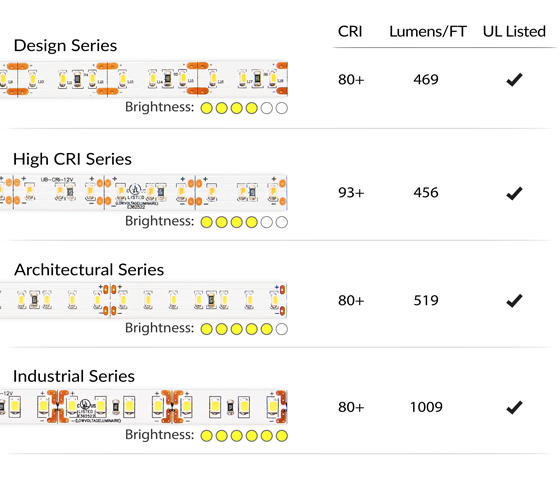The image size is (560, 481).
Task: Open the High CRI Series heading
Action: pyautogui.click(x=72, y=159)
